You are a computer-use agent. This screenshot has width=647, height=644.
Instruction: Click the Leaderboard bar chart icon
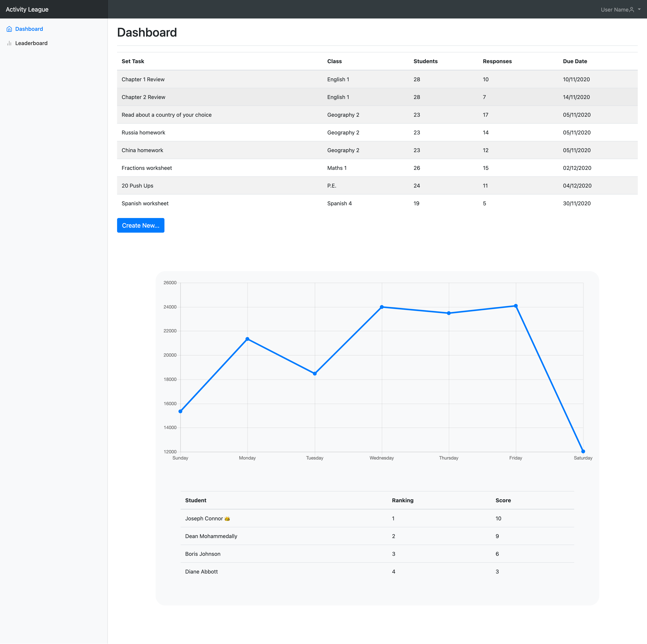click(x=9, y=43)
